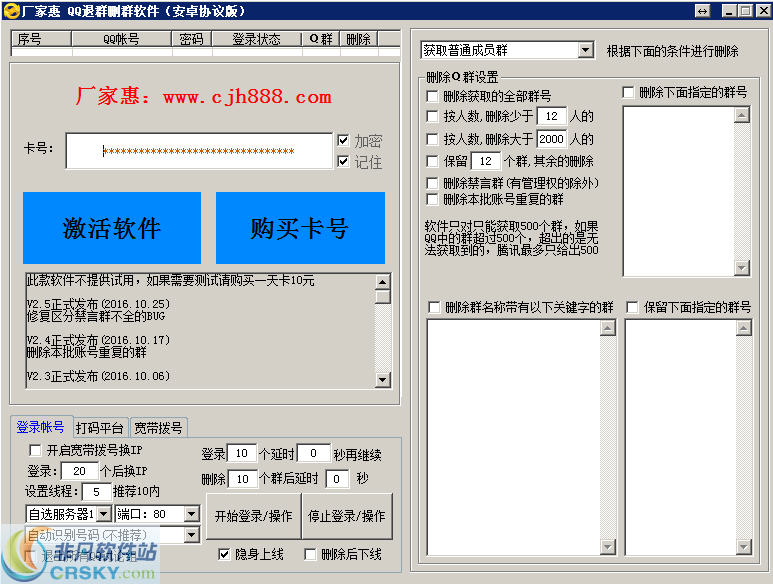The width and height of the screenshot is (773, 584).
Task: Click the 登录状态 column header
Action: pos(257,39)
